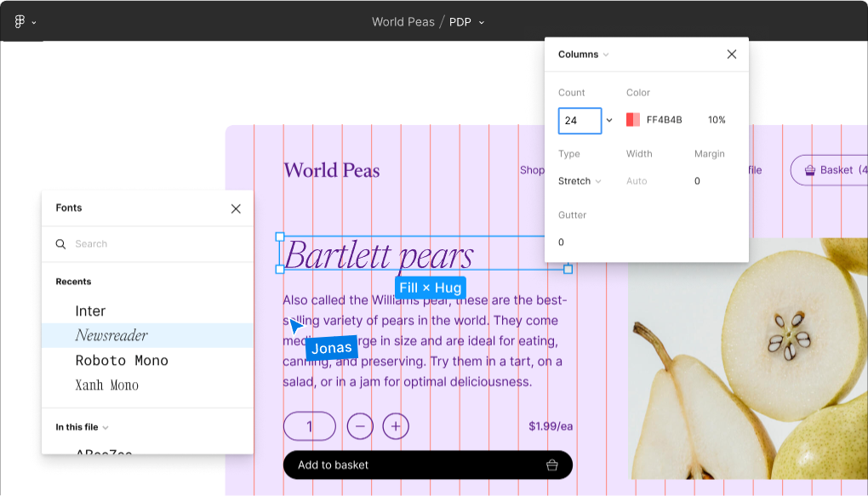Screen dimensions: 868x496
Task: Close the Fonts panel
Action: click(236, 208)
